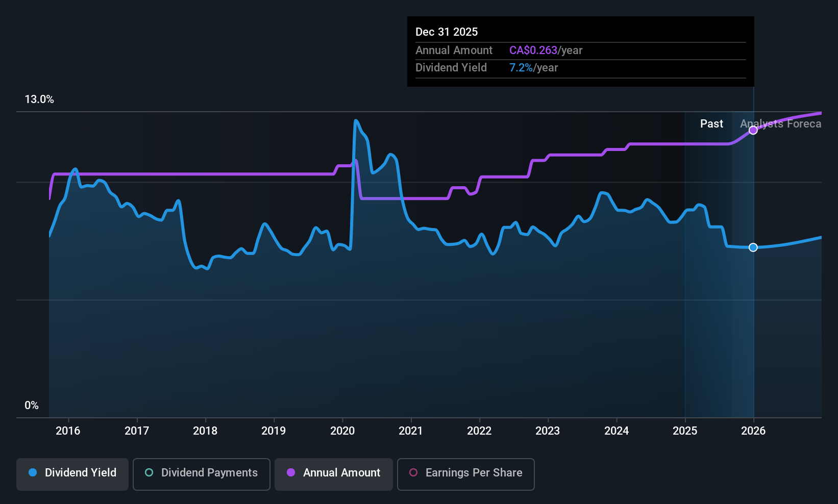Toggle the Annual Amount series visibility

[x=333, y=474]
